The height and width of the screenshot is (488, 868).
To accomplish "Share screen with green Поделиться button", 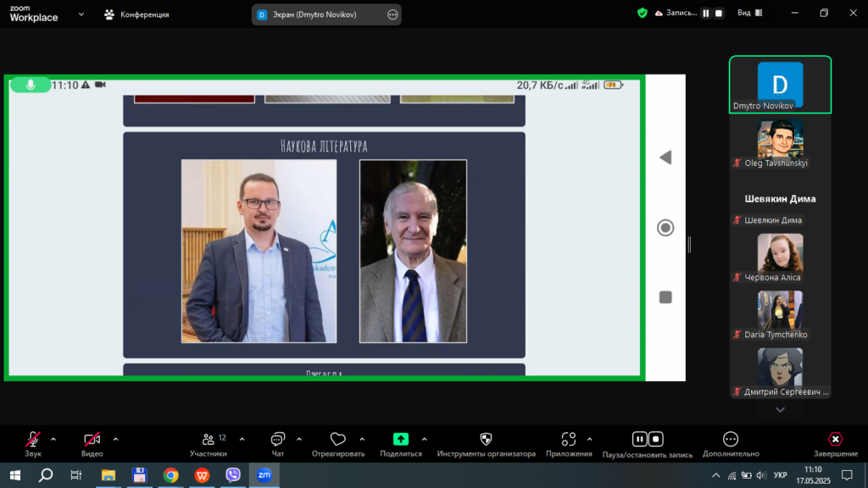I will [x=401, y=444].
